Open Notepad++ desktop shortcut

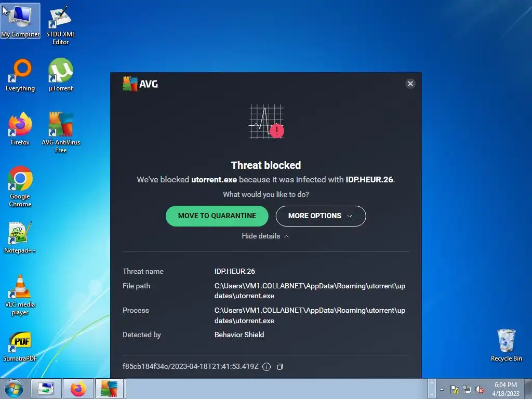click(x=20, y=237)
